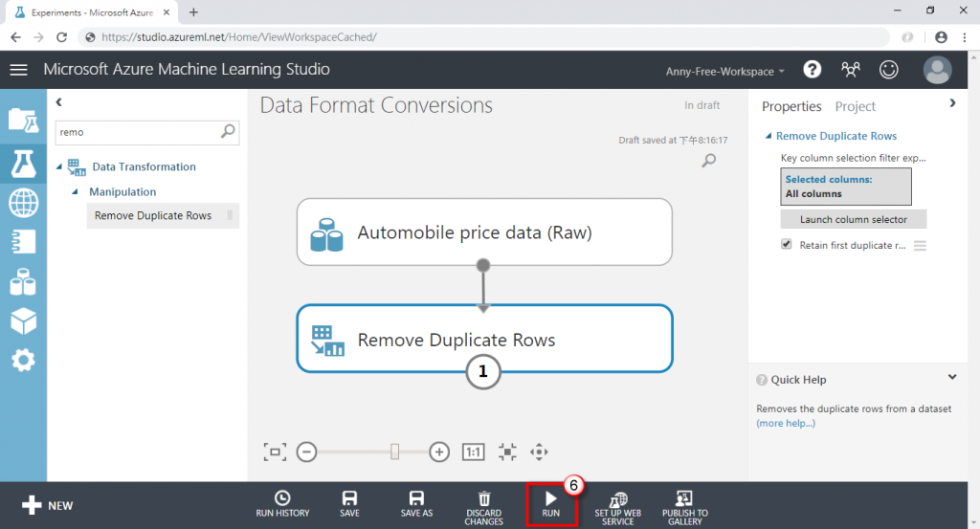Open the Chrome three-dot menu
The height and width of the screenshot is (529, 980).
pyautogui.click(x=965, y=37)
